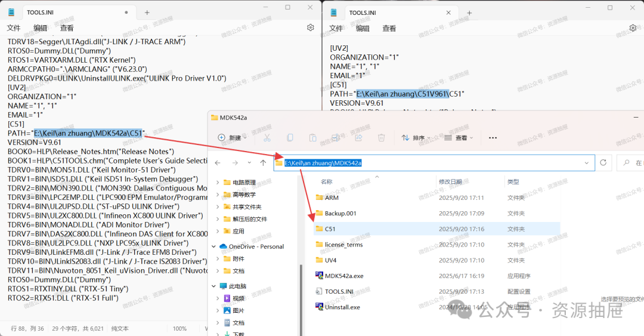The image size is (644, 336).
Task: Add new tab in left Notepad window
Action: pos(147,13)
